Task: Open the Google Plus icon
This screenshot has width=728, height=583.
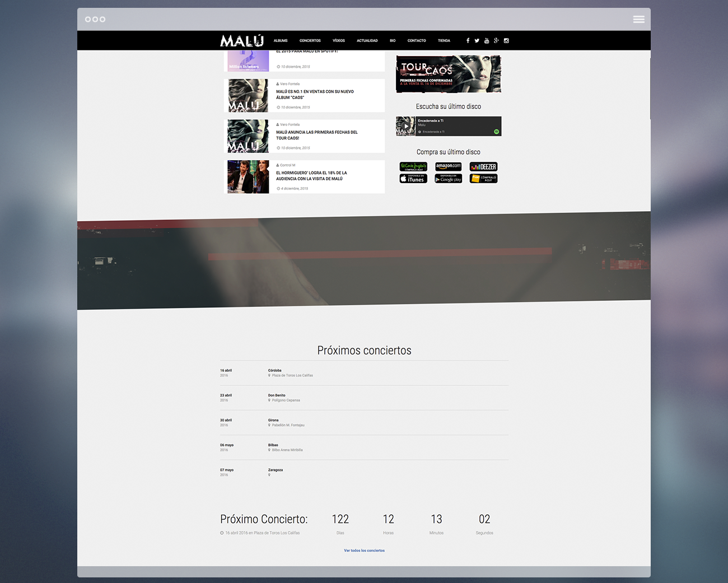Action: point(496,40)
